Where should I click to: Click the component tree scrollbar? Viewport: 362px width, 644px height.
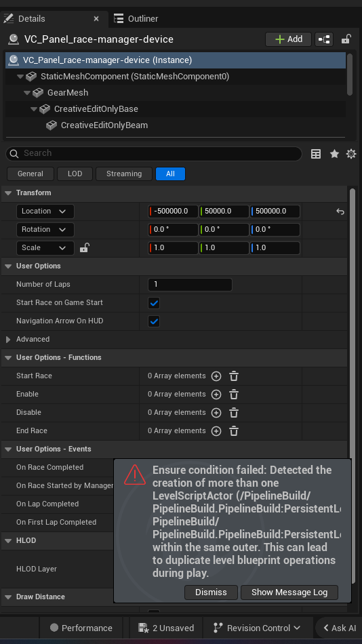[x=350, y=75]
